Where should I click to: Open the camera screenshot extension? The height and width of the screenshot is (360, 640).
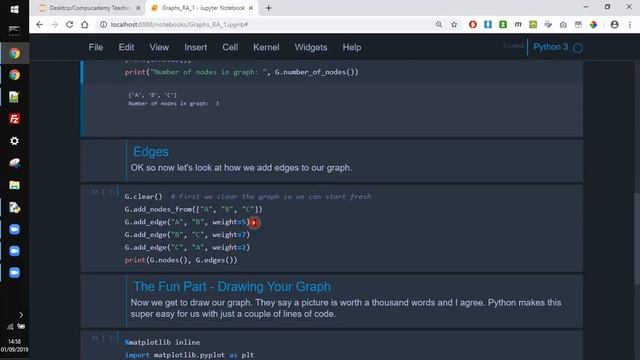pyautogui.click(x=563, y=24)
